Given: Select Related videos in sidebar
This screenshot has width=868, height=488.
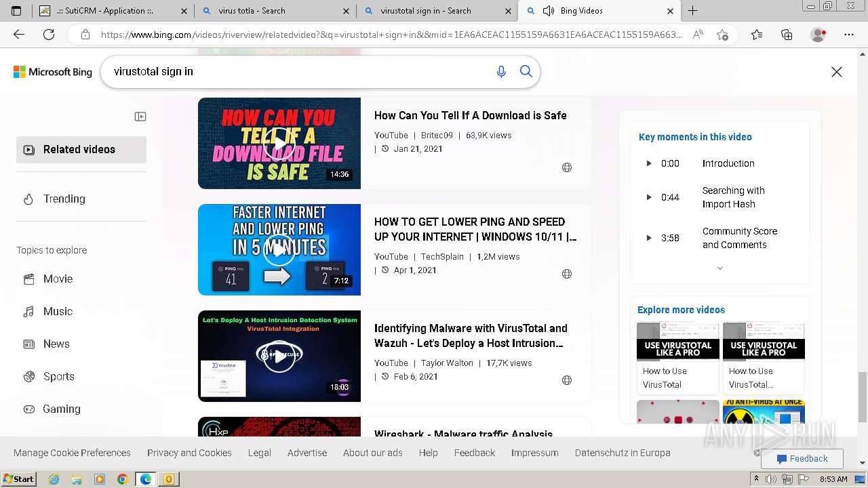Looking at the screenshot, I should pos(81,150).
